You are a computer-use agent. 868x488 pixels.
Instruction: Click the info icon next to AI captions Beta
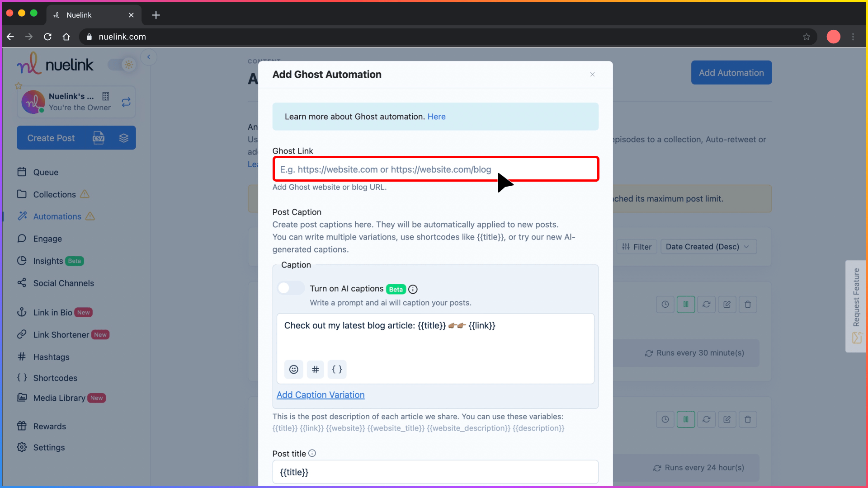pos(413,289)
